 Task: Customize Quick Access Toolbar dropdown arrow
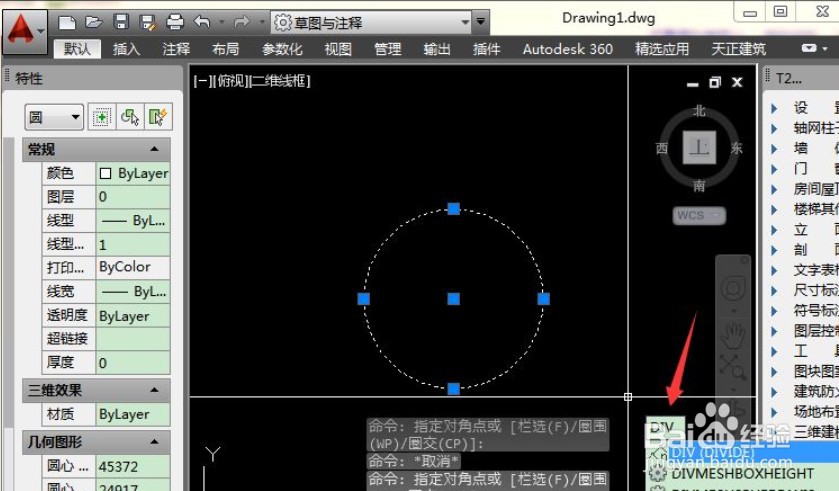click(480, 22)
